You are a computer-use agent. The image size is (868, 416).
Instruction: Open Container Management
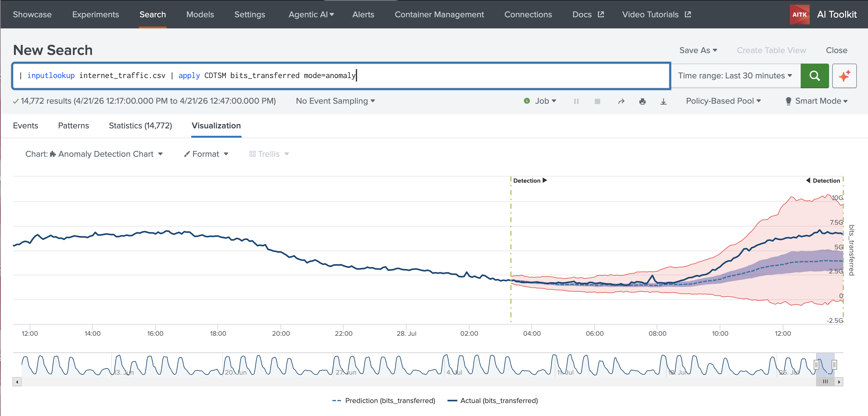pyautogui.click(x=439, y=15)
